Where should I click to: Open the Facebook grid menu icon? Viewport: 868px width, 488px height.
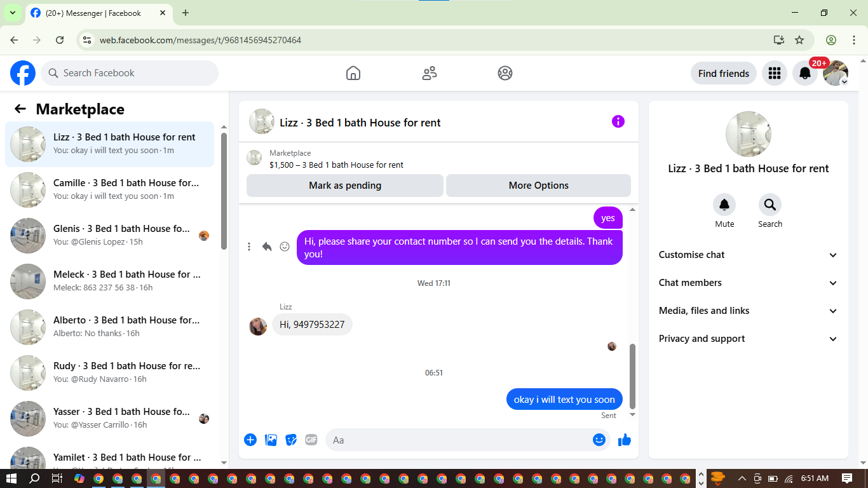tap(774, 73)
